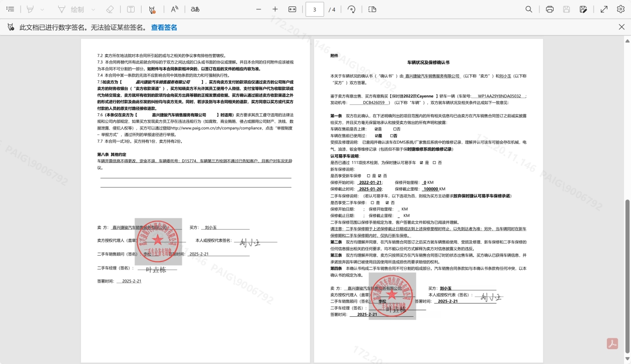The height and width of the screenshot is (364, 631).
Task: Open the 查看签名 link
Action: click(164, 28)
